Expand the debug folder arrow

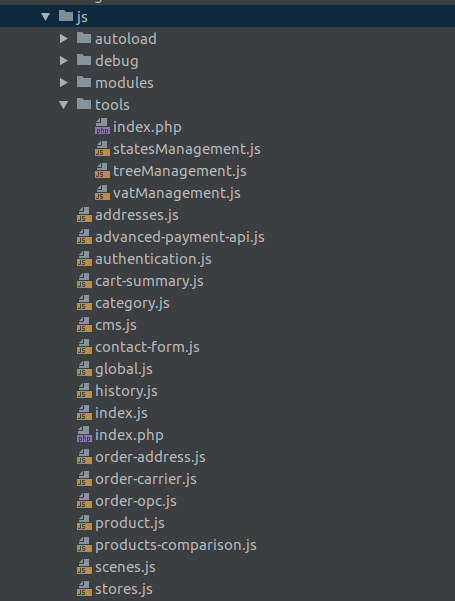(x=64, y=61)
